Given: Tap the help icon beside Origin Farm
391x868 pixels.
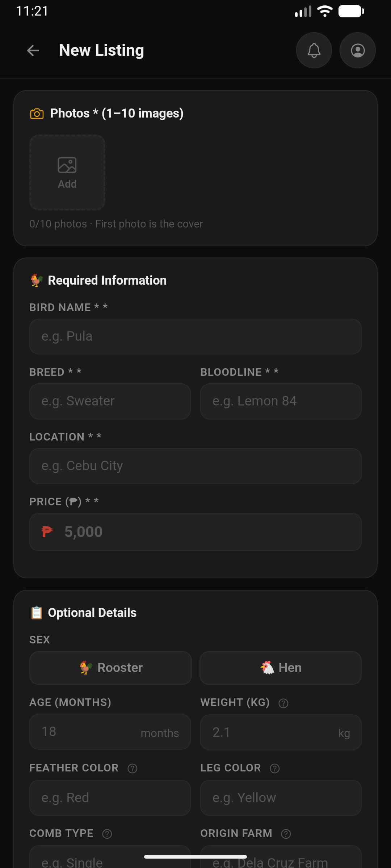Looking at the screenshot, I should click(x=286, y=833).
